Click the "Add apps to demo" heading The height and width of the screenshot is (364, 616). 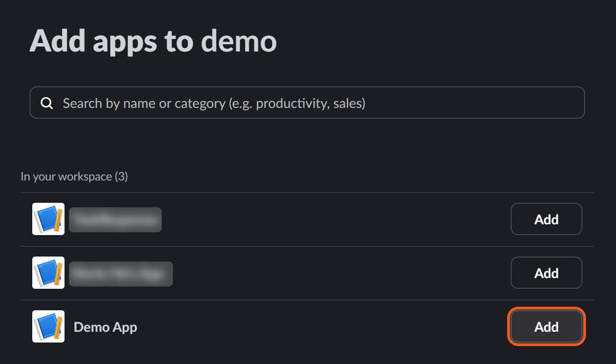pyautogui.click(x=153, y=42)
